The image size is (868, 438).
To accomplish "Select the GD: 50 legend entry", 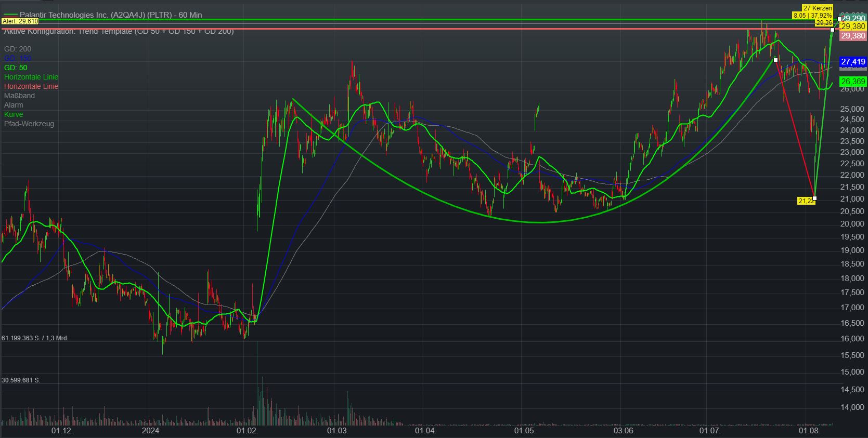I will coord(16,68).
